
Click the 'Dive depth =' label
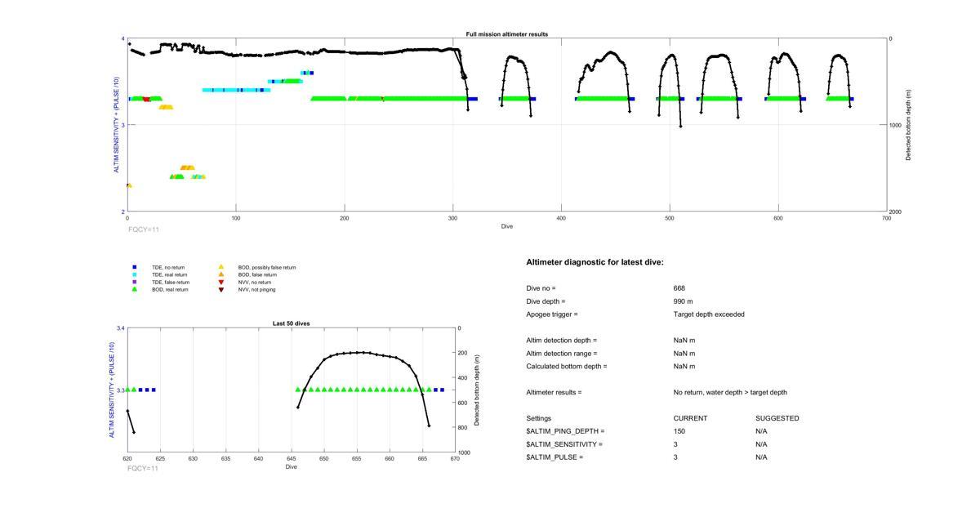coord(546,301)
